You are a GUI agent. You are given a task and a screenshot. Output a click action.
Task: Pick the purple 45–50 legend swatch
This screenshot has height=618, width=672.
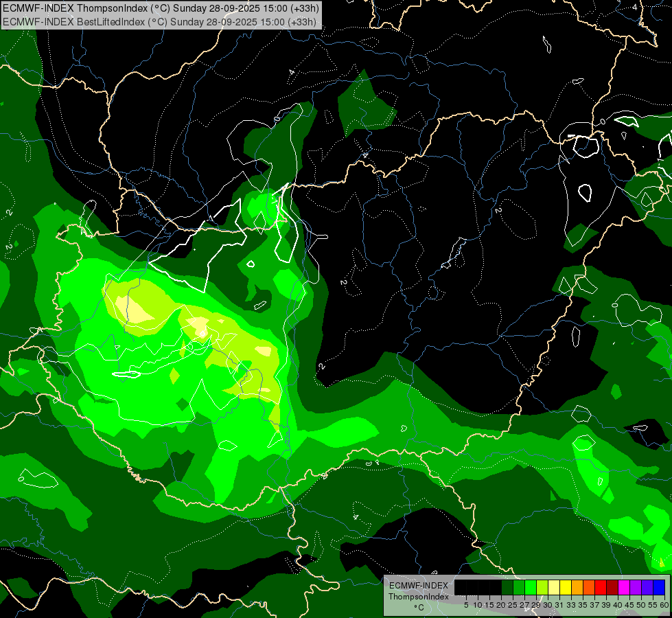point(636,587)
